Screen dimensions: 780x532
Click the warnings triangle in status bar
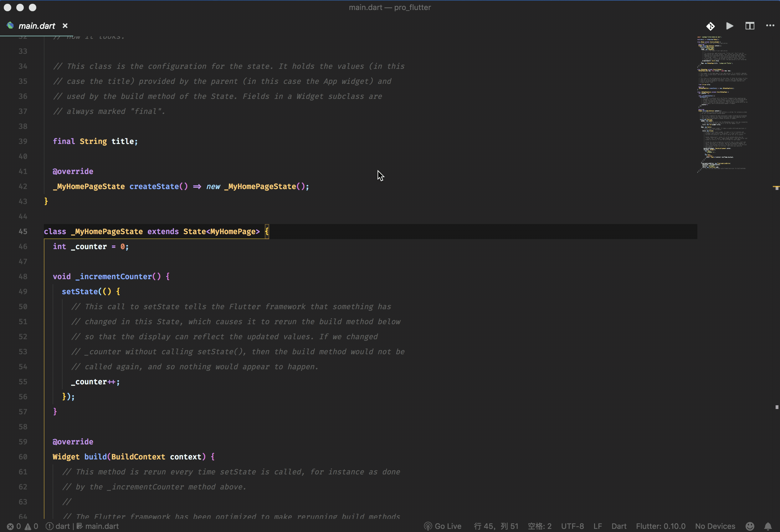[28, 526]
